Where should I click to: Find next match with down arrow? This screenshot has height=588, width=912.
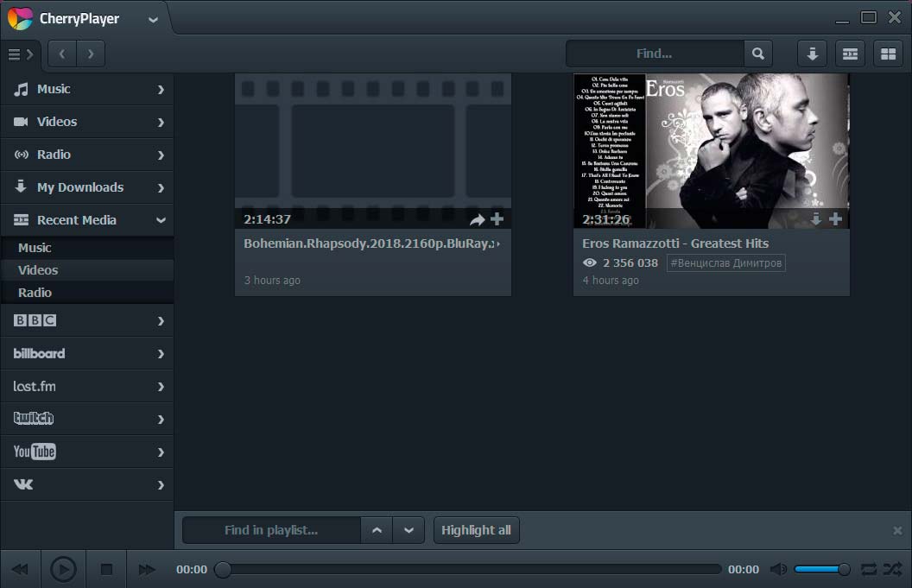pos(408,530)
